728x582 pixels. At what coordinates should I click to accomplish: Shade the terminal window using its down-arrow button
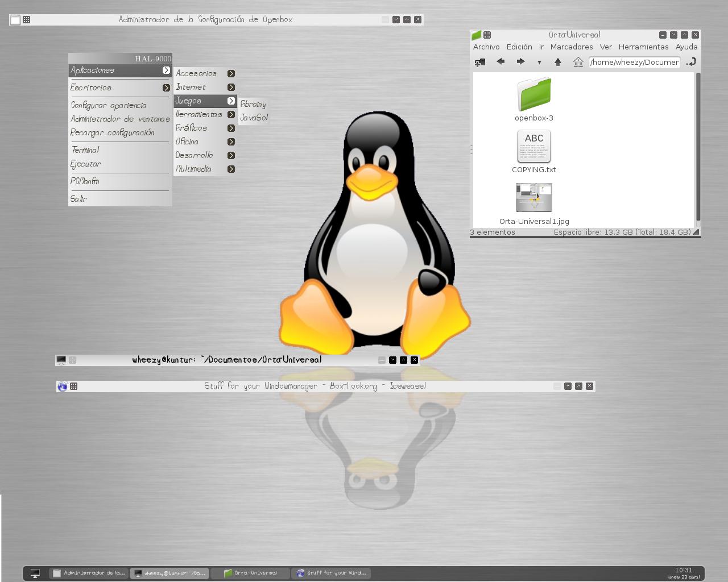pyautogui.click(x=392, y=360)
